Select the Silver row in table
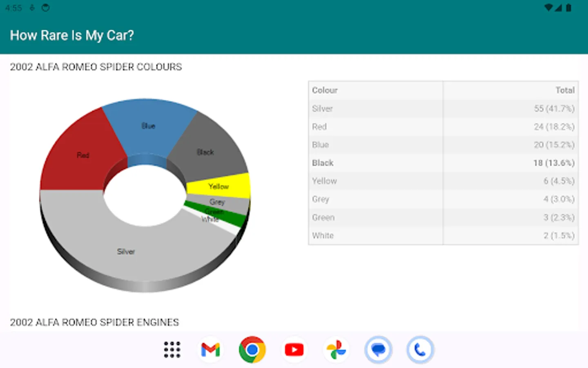This screenshot has width=588, height=368. coord(443,109)
